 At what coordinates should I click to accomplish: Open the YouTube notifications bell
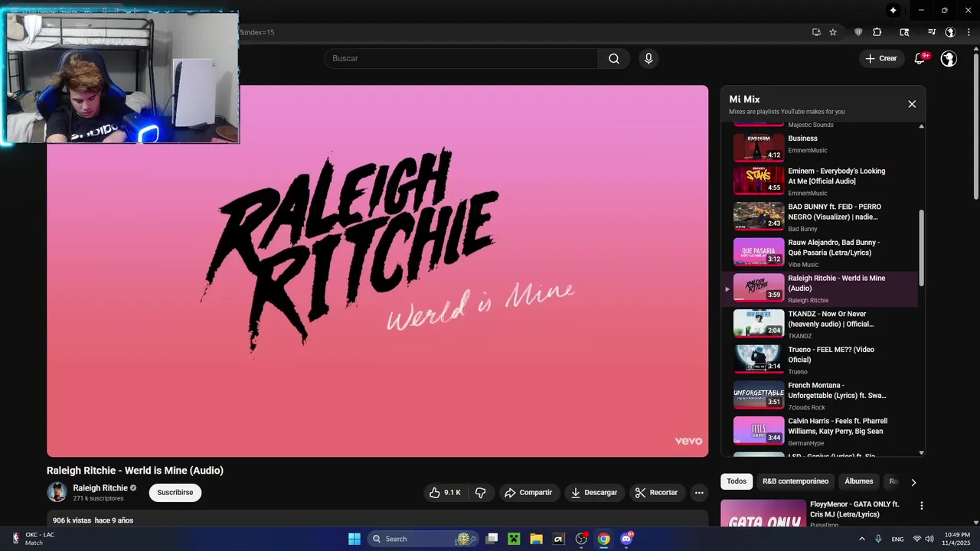point(920,58)
